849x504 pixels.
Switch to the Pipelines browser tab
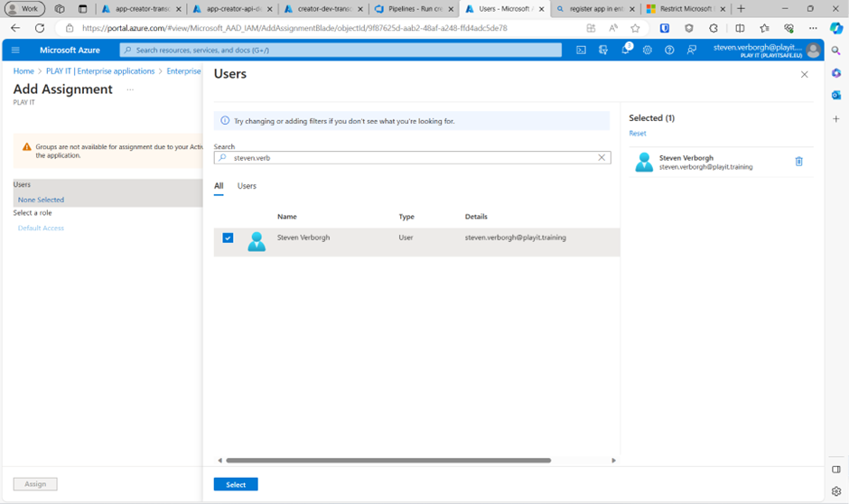(x=413, y=9)
